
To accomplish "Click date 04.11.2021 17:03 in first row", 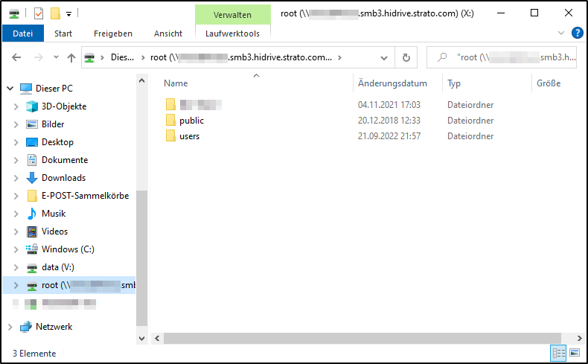I will (x=389, y=105).
